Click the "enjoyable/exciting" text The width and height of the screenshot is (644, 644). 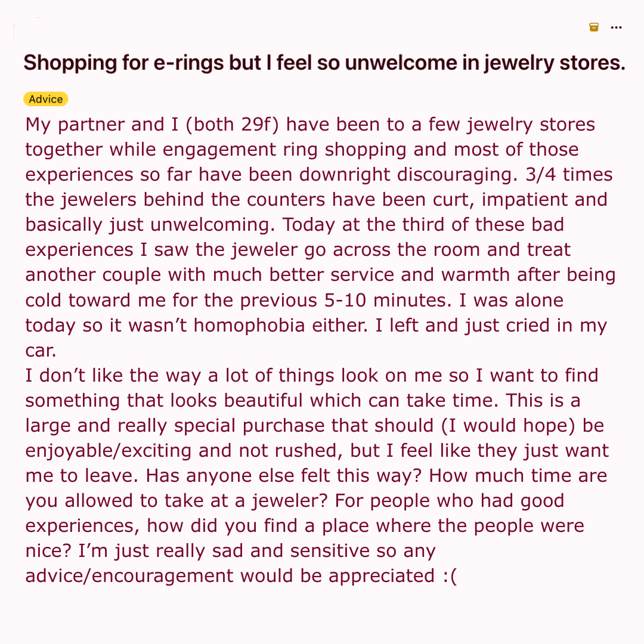tap(109, 451)
